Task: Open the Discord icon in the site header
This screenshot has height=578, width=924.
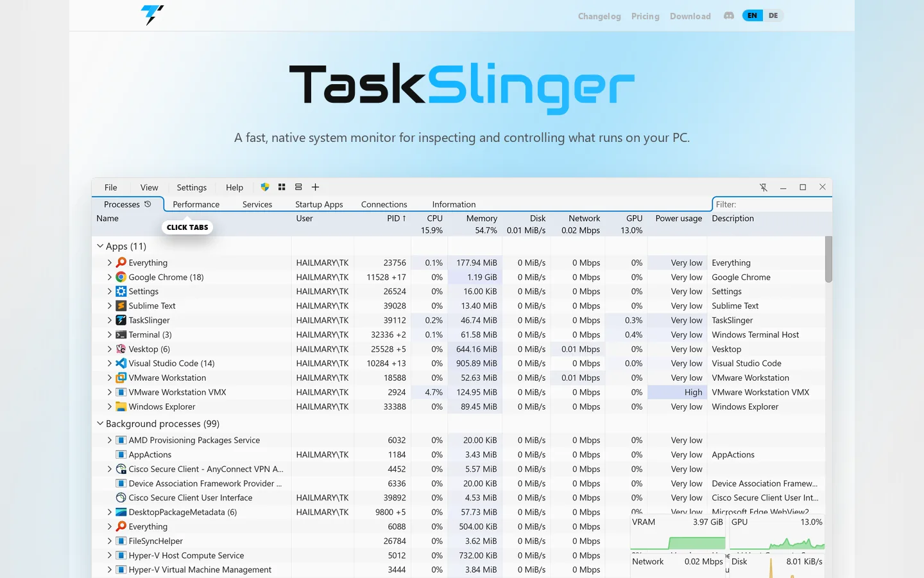Action: point(729,15)
